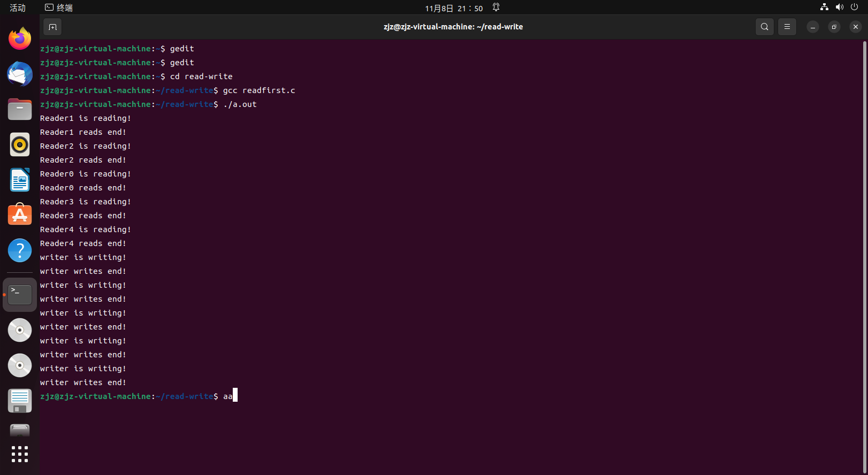This screenshot has height=475, width=868.
Task: Open the power menu icon
Action: [x=854, y=7]
